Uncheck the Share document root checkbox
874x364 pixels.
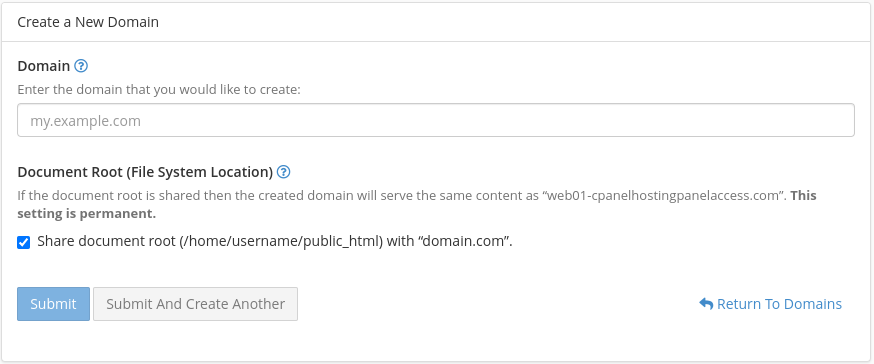tap(23, 242)
